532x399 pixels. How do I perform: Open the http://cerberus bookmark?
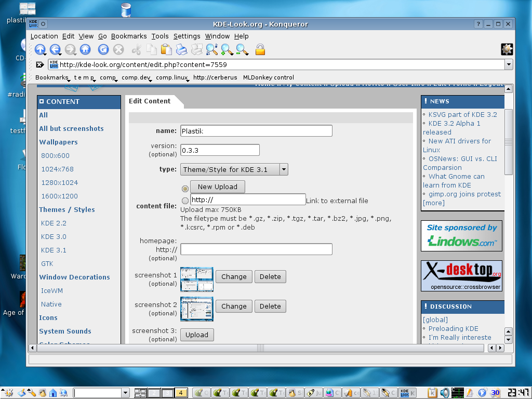click(215, 78)
